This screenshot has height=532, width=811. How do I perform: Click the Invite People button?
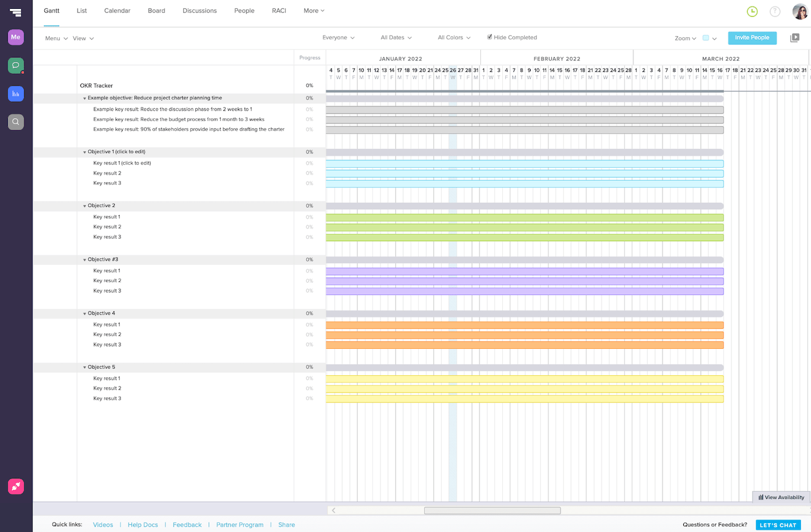click(752, 37)
